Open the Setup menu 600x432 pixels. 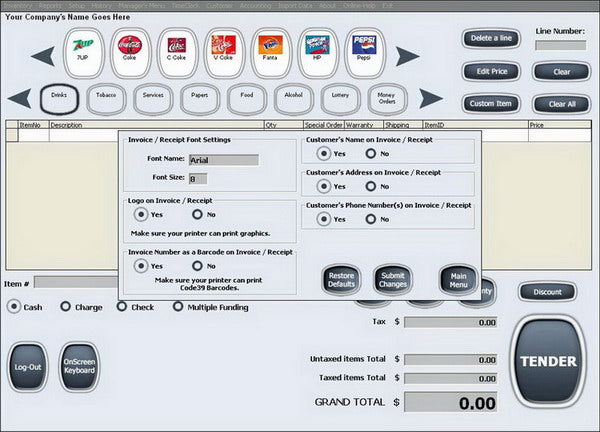click(77, 5)
